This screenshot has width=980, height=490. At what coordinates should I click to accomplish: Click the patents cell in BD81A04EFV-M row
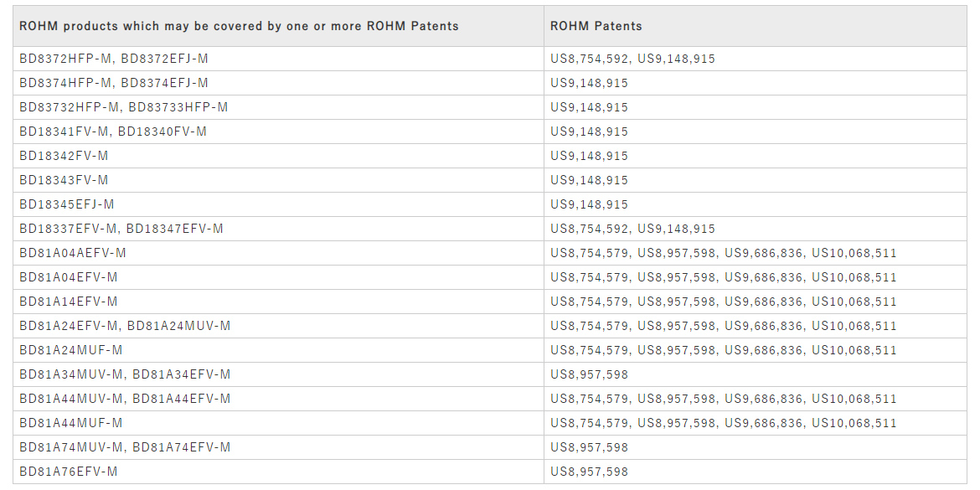click(755, 277)
